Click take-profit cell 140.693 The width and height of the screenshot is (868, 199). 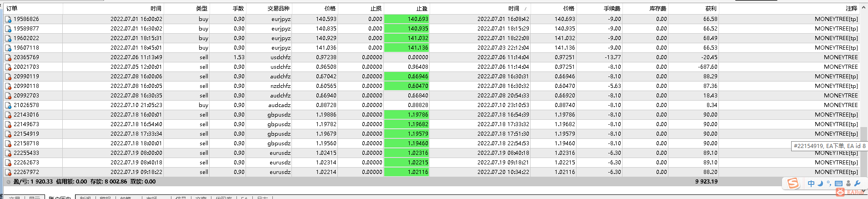[407, 19]
